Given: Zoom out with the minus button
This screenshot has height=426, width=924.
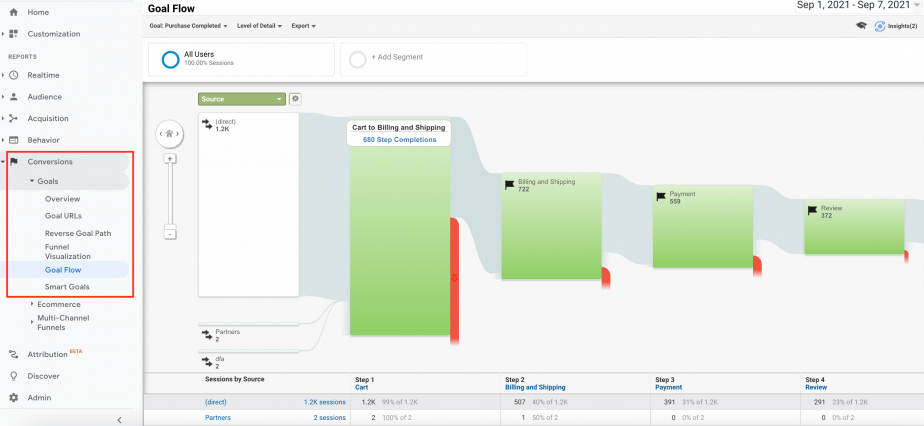Looking at the screenshot, I should point(170,234).
